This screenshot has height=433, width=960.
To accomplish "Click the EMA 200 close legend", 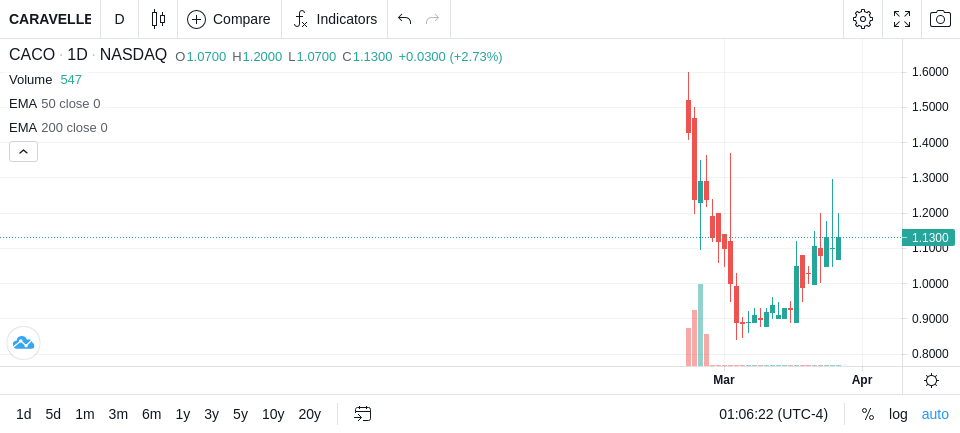I will 58,128.
